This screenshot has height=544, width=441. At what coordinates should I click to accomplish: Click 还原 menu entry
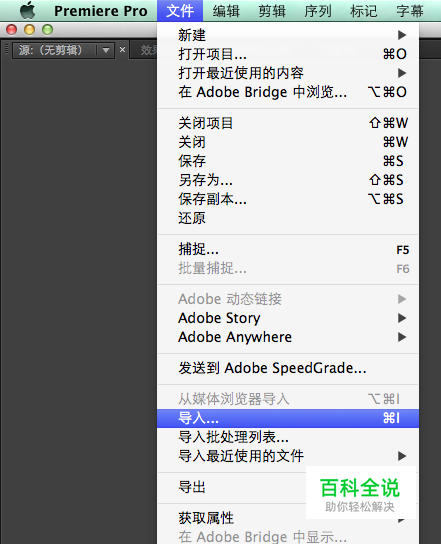[288, 218]
